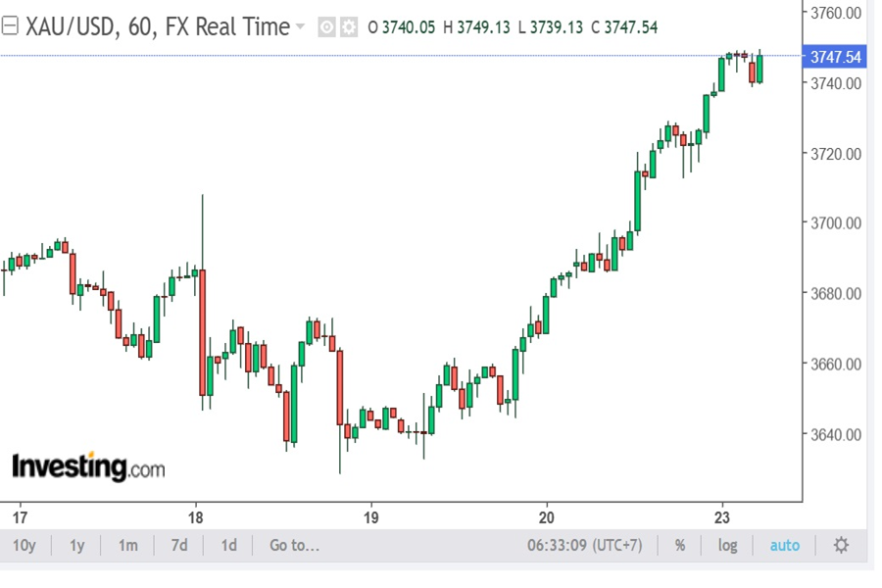Open symbol format settings gear in legend
882x588 pixels.
(348, 27)
